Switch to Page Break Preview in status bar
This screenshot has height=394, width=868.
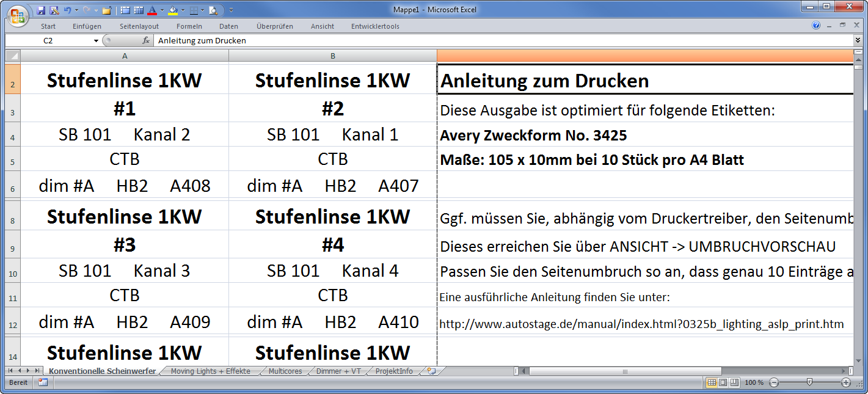click(734, 382)
